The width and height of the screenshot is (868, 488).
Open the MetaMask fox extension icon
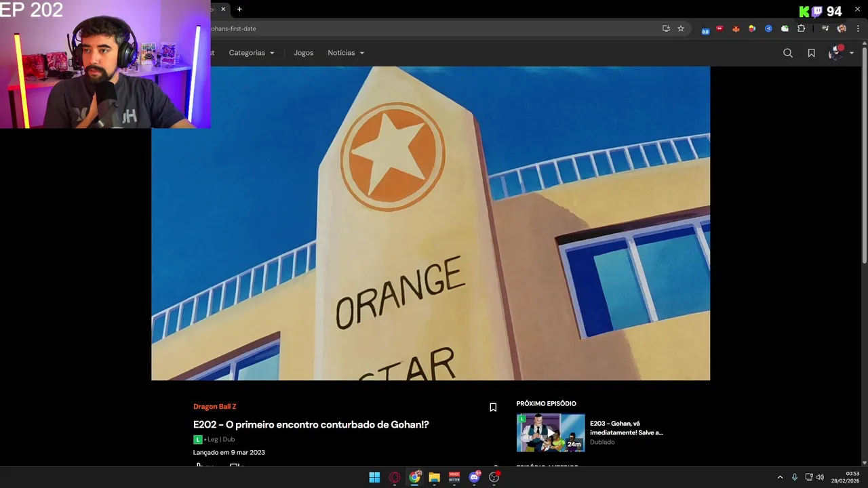click(x=736, y=28)
